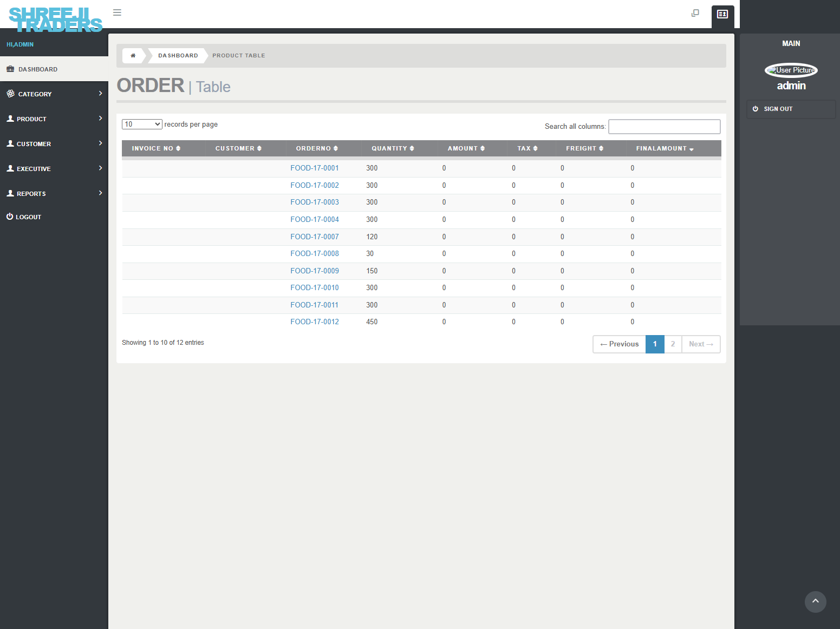Sort table by Final Amount column

[x=665, y=148]
